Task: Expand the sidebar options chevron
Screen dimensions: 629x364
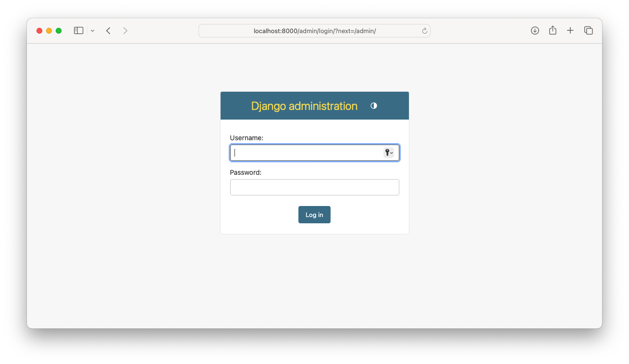Action: click(x=93, y=31)
